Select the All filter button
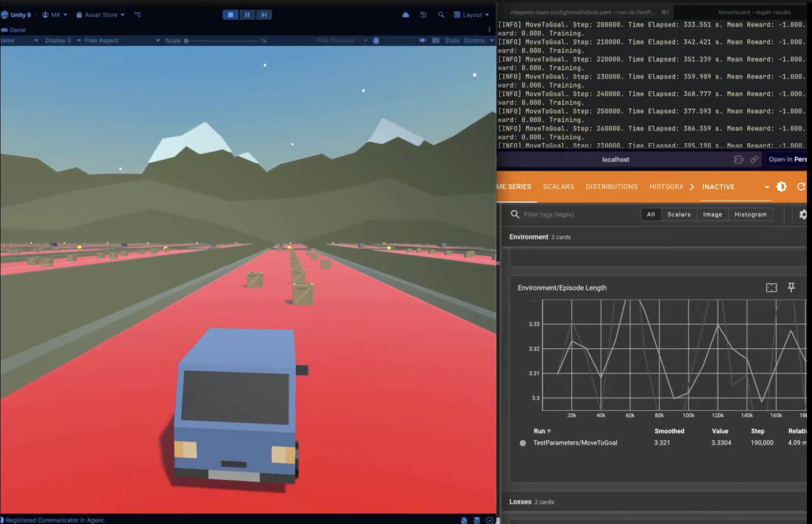The width and height of the screenshot is (812, 524). [651, 214]
